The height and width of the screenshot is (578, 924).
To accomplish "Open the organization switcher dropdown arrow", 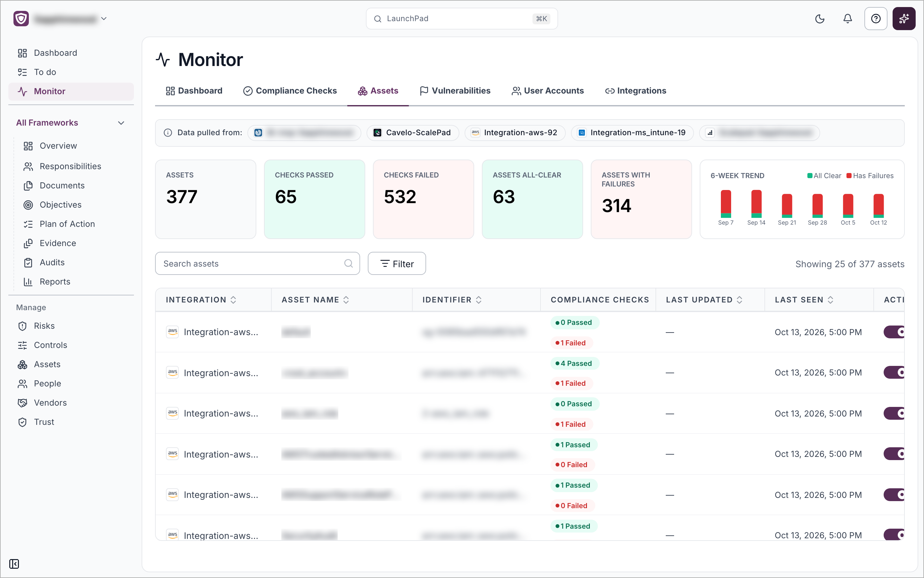I will click(x=103, y=18).
